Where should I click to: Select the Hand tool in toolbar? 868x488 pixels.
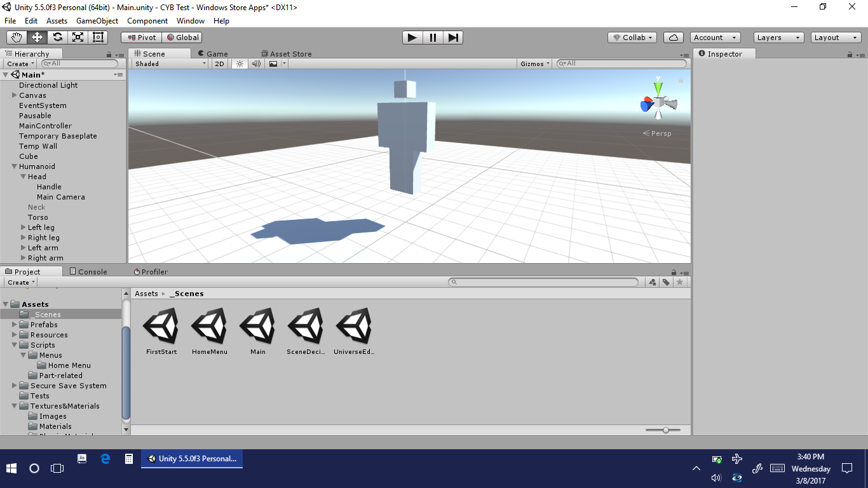tap(17, 37)
